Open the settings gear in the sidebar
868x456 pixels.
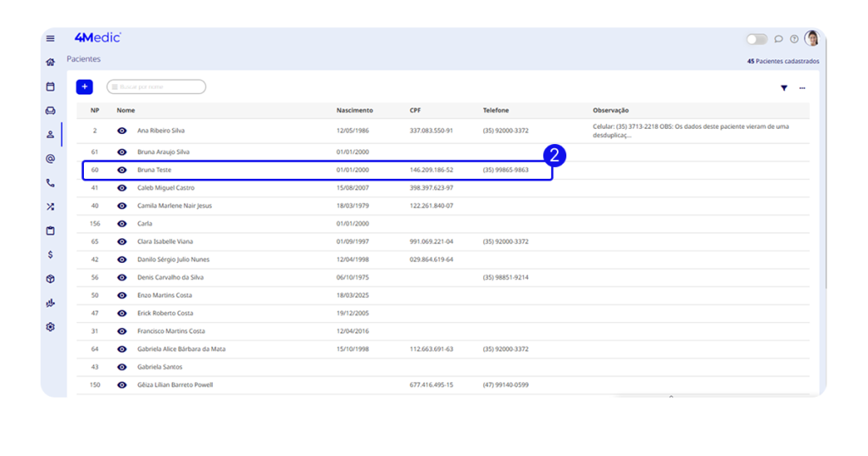click(x=50, y=326)
